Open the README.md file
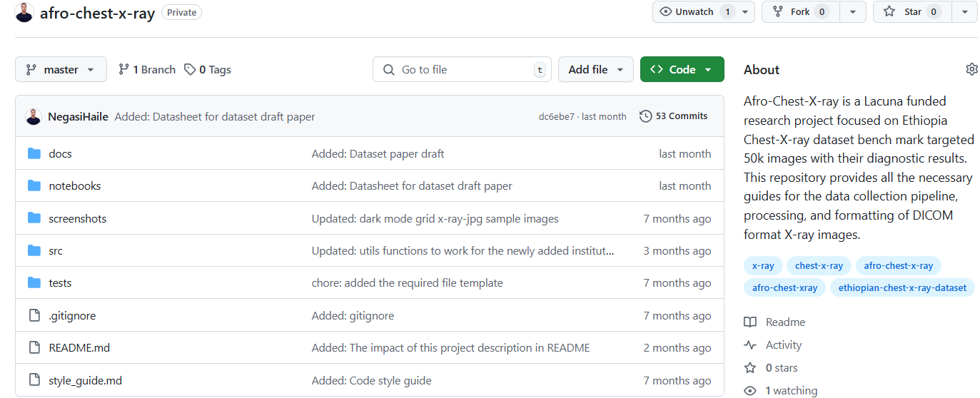Viewport: 980px width, 398px height. (79, 347)
